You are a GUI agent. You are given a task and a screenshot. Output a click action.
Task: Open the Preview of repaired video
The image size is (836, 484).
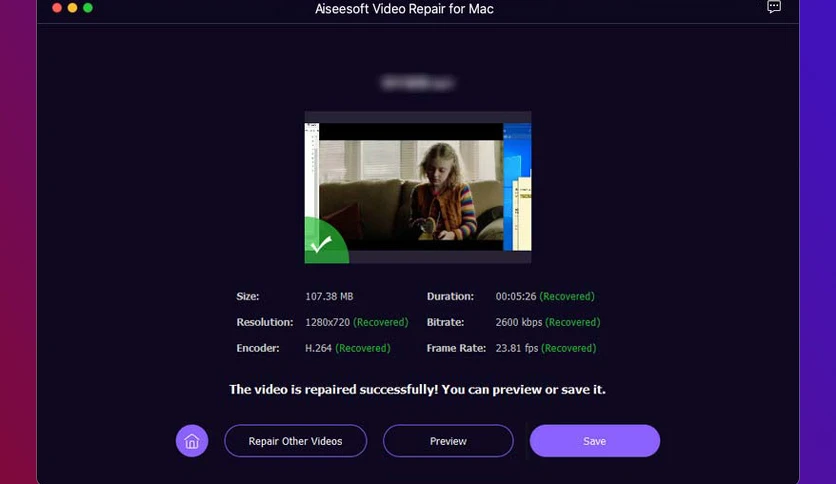pos(448,441)
